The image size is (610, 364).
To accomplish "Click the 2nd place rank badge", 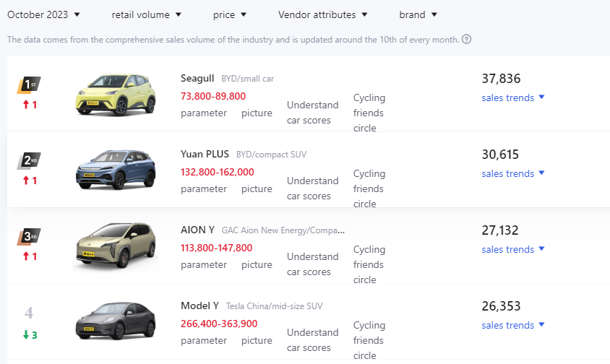I will tap(29, 160).
